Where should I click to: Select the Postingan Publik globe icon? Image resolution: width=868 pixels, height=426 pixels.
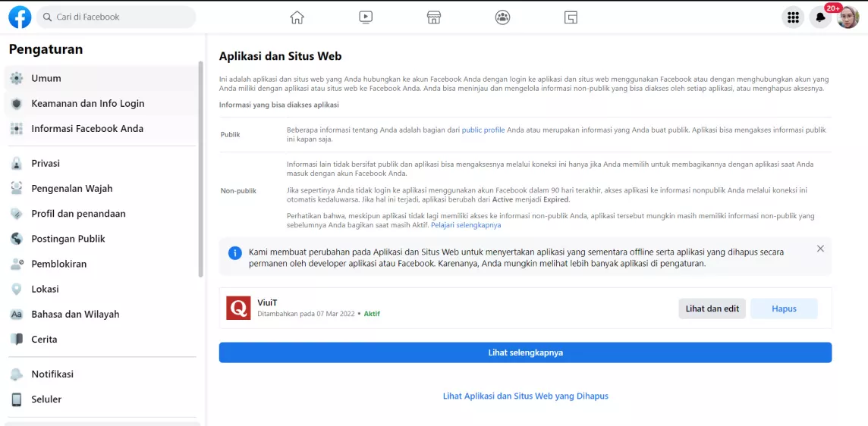coord(17,239)
